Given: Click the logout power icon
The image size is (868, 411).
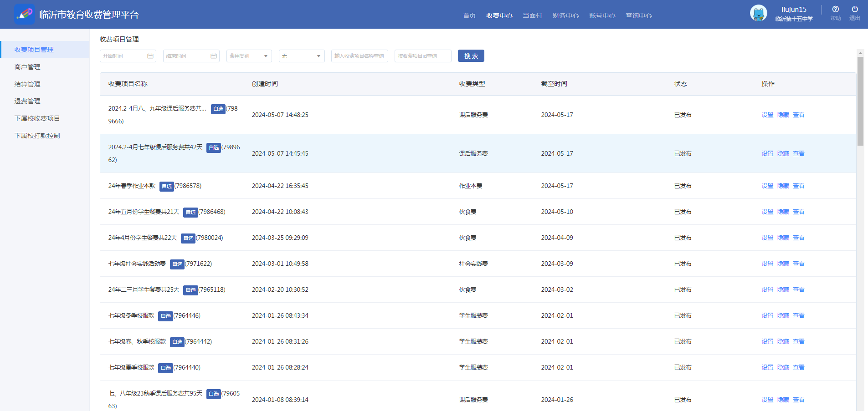Looking at the screenshot, I should pyautogui.click(x=855, y=9).
